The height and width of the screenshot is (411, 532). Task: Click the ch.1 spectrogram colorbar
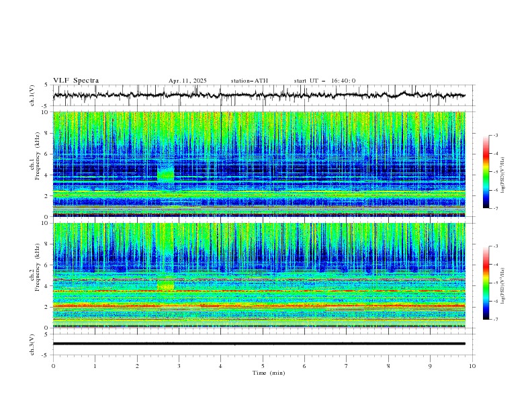pyautogui.click(x=486, y=172)
